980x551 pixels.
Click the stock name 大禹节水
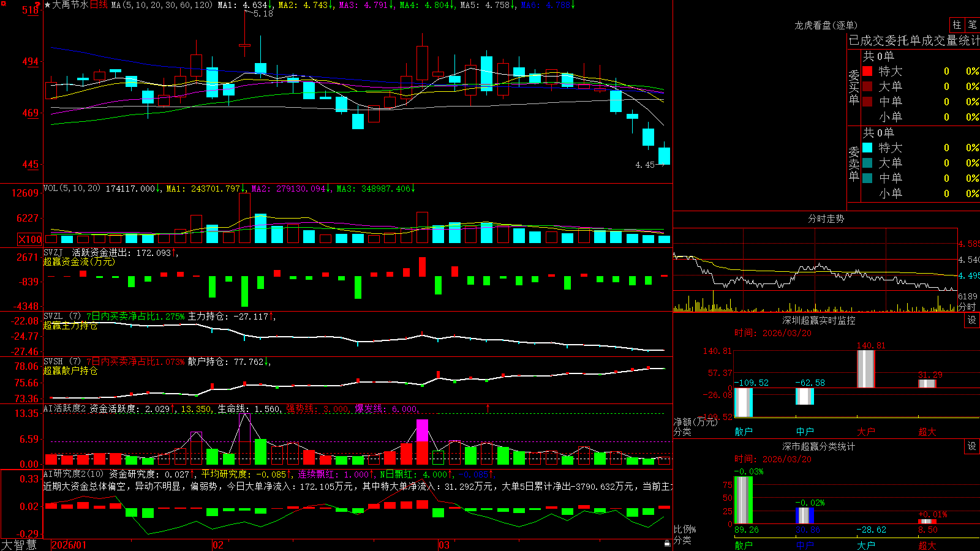click(x=71, y=5)
